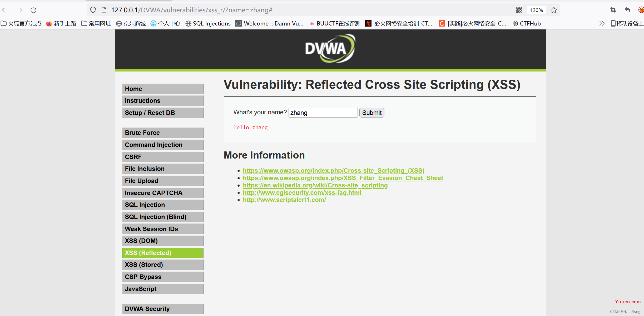The width and height of the screenshot is (644, 316).
Task: Open File Inclusion in the sidebar
Action: tap(163, 169)
